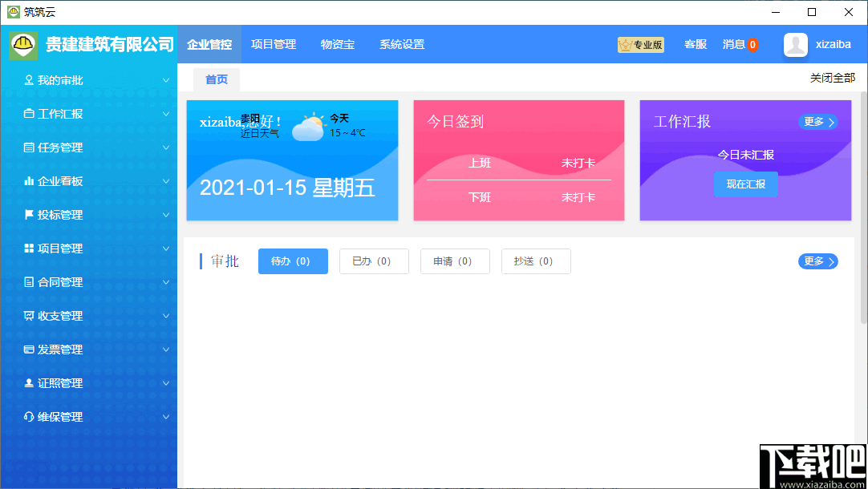Click the person icon beside 我的审批
868x489 pixels.
pos(29,80)
